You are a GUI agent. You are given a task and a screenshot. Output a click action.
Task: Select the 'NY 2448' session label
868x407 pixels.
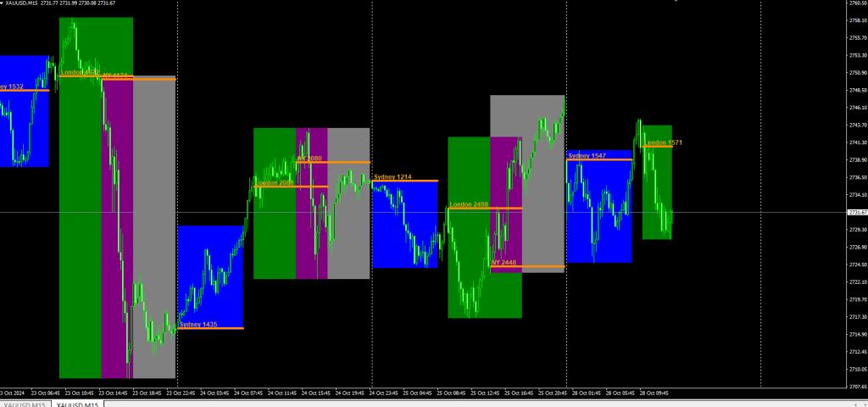[504, 263]
